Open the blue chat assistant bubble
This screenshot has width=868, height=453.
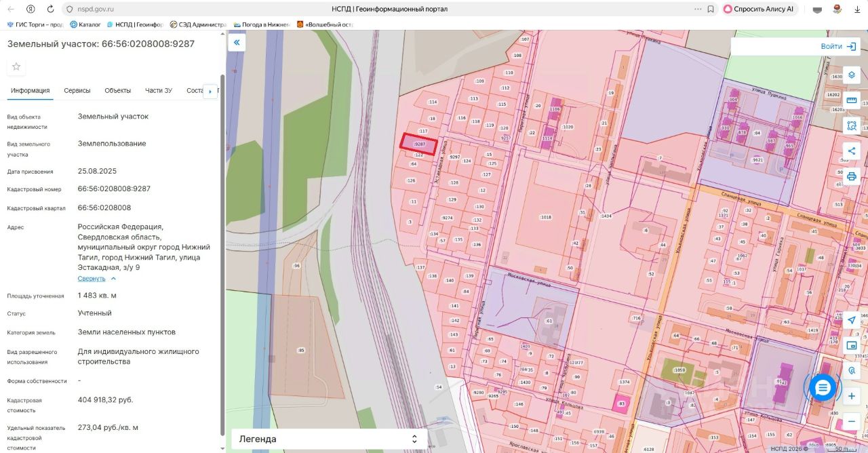point(823,387)
